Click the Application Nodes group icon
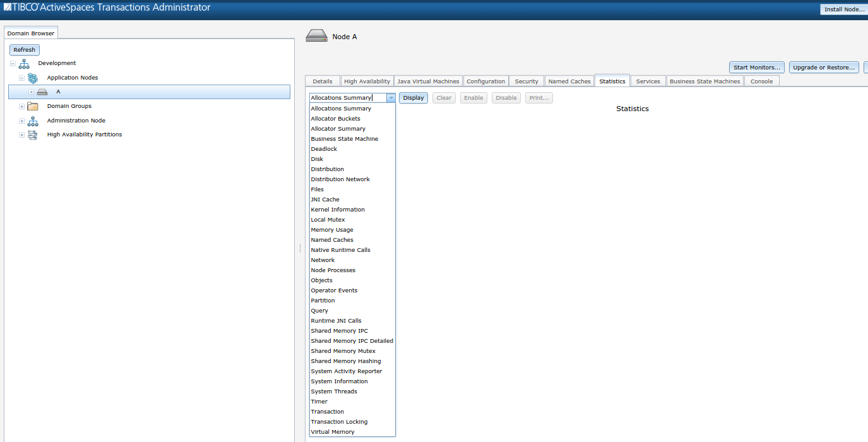The image size is (868, 442). pyautogui.click(x=33, y=78)
